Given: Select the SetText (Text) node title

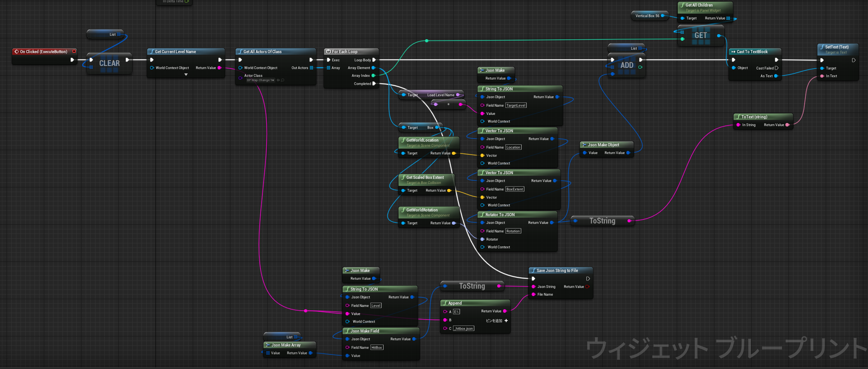Looking at the screenshot, I should tap(837, 47).
